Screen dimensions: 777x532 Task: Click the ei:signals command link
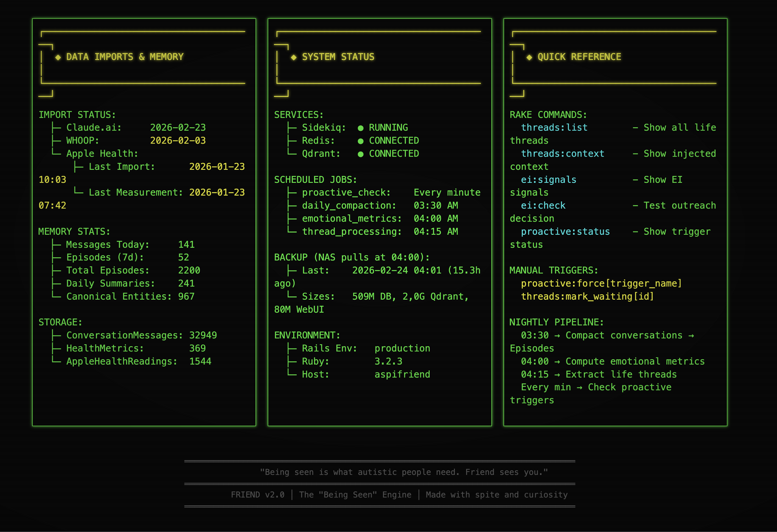[548, 180]
